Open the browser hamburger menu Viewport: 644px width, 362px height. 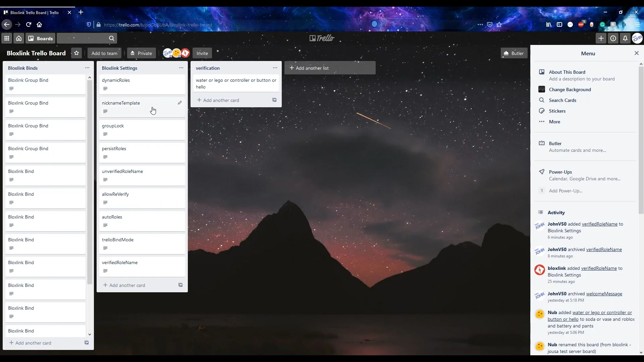[637, 24]
